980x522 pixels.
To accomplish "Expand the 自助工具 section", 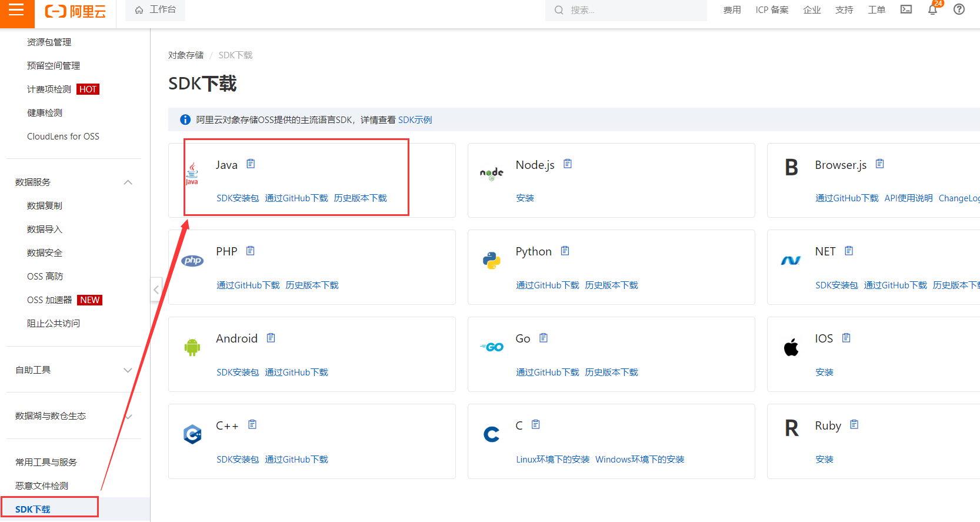I will 128,370.
